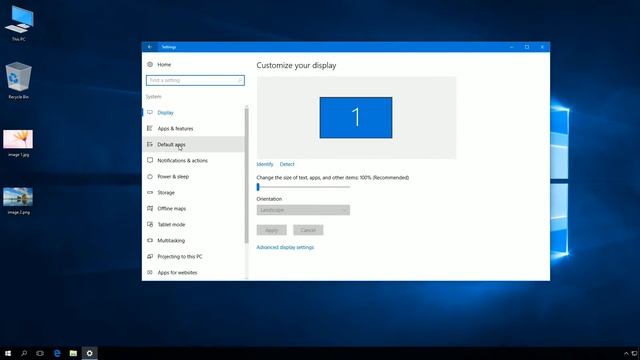
Task: Open Advanced display settings link
Action: point(285,247)
